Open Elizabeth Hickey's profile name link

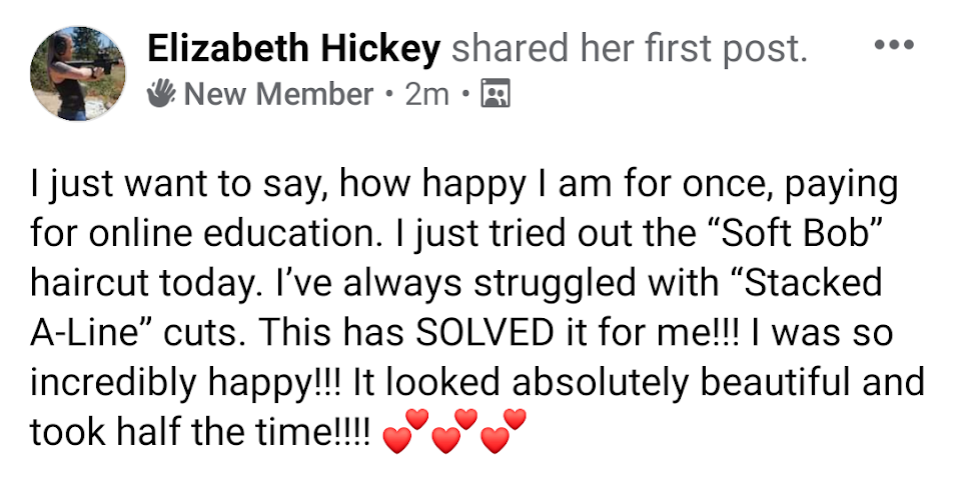coord(293,49)
